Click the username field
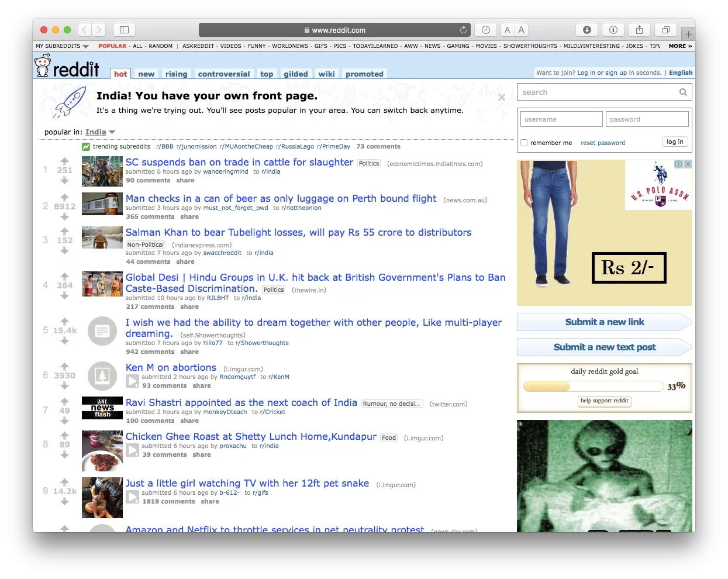Viewport: 728px width, 579px height. click(x=561, y=119)
